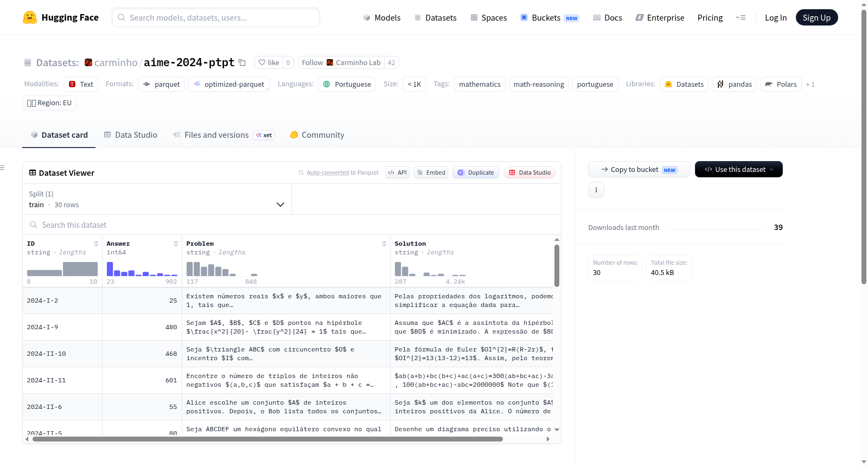Click the Region: EU tag
The width and height of the screenshot is (868, 467).
point(49,103)
